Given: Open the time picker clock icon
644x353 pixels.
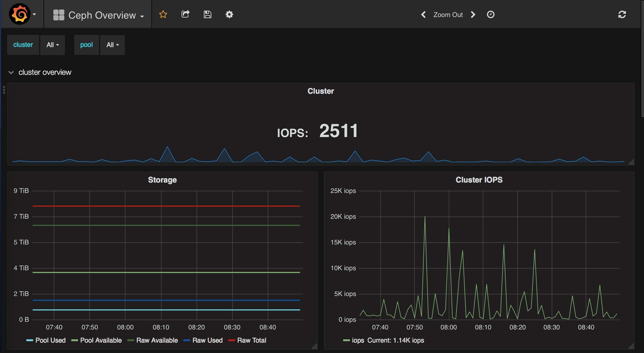Looking at the screenshot, I should tap(491, 15).
